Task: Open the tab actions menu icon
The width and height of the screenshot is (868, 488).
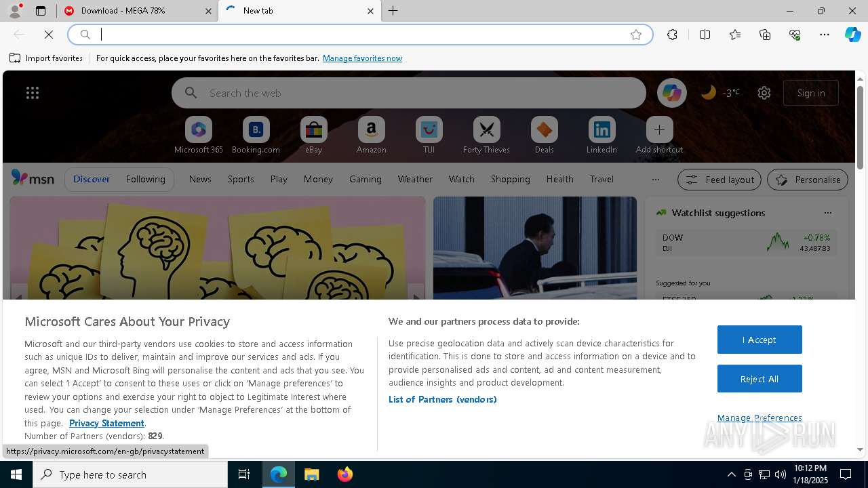Action: coord(41,11)
